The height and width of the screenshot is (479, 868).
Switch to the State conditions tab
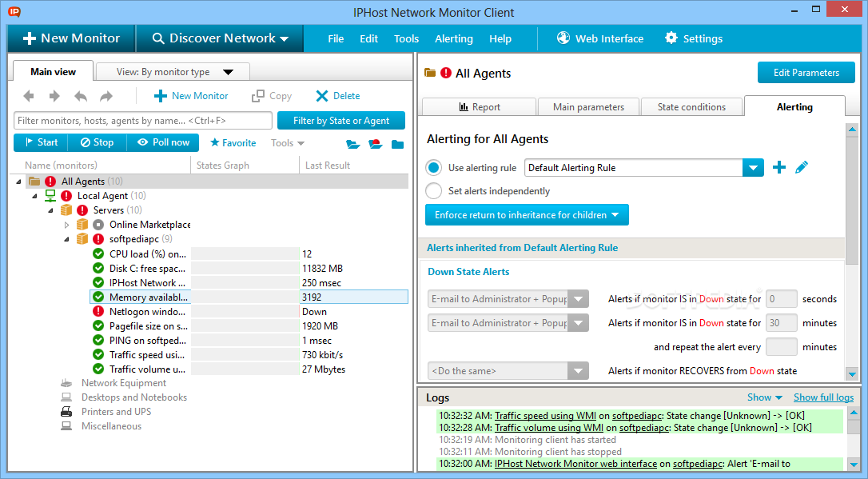691,107
